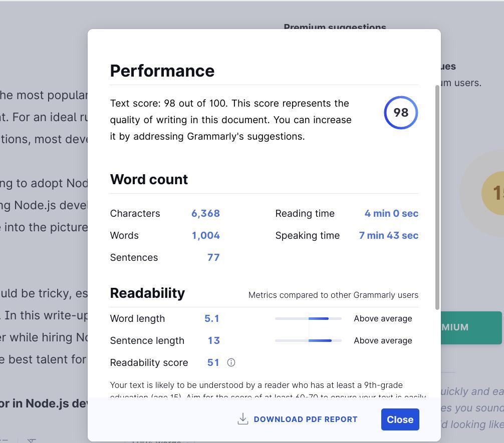Close the Performance dialog
Viewport: 504px width, 443px height.
[400, 419]
